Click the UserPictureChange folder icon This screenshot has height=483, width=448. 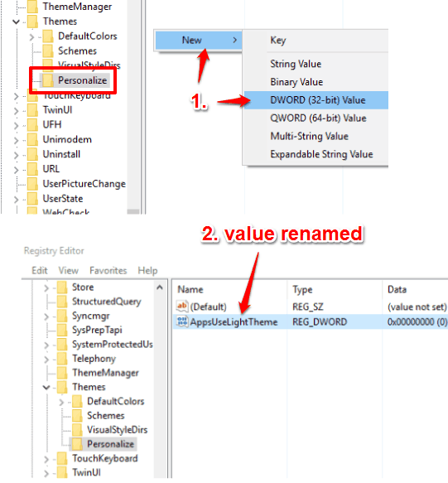pyautogui.click(x=32, y=184)
